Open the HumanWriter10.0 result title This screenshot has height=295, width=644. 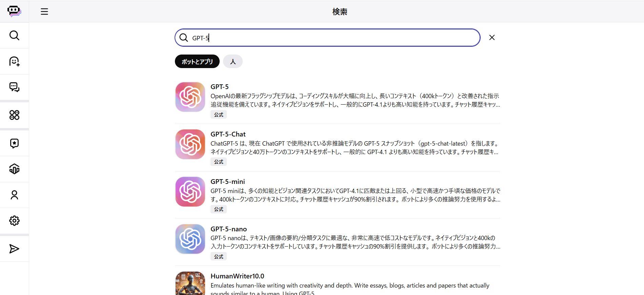(x=237, y=276)
